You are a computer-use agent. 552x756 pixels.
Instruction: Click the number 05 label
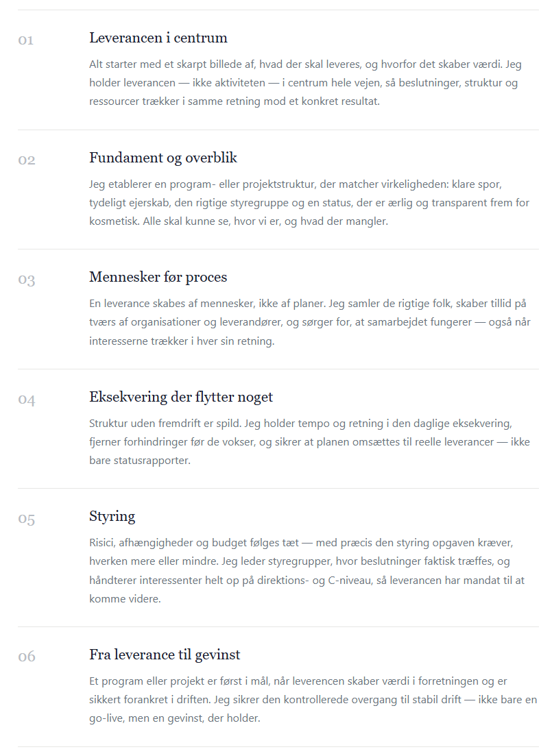pos(27,520)
